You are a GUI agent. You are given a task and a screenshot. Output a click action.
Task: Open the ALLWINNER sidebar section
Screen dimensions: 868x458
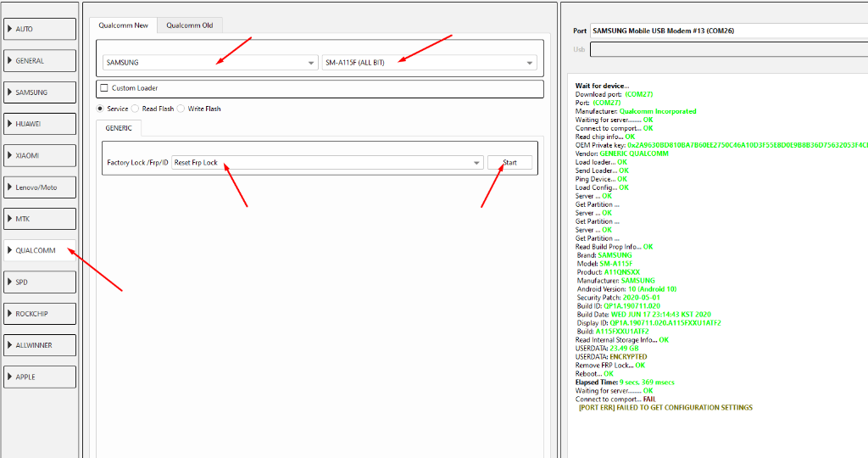[x=40, y=345]
